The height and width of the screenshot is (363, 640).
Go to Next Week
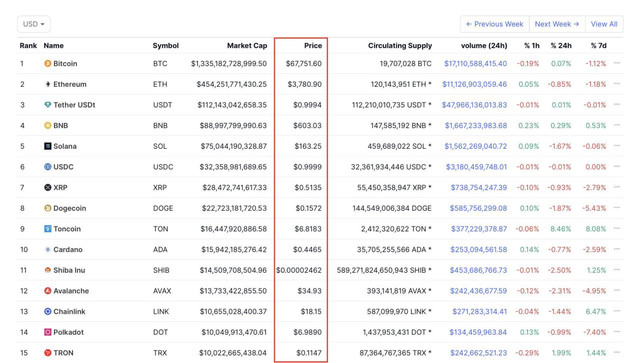click(x=557, y=24)
